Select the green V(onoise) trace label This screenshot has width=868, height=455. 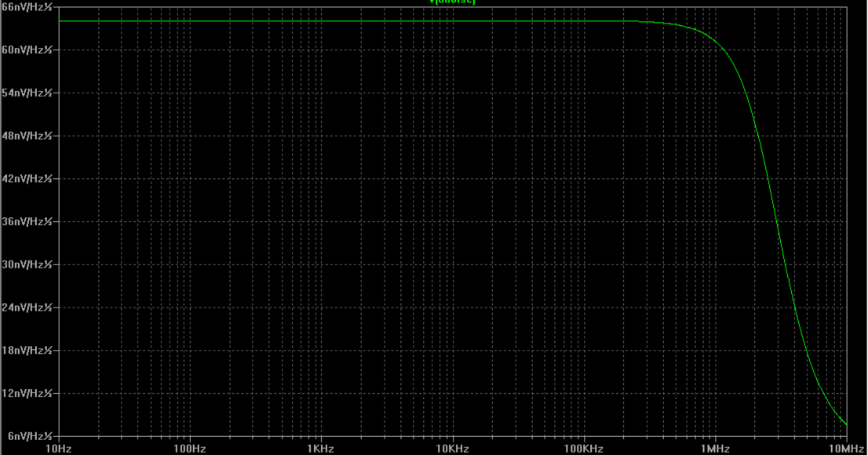point(452,2)
